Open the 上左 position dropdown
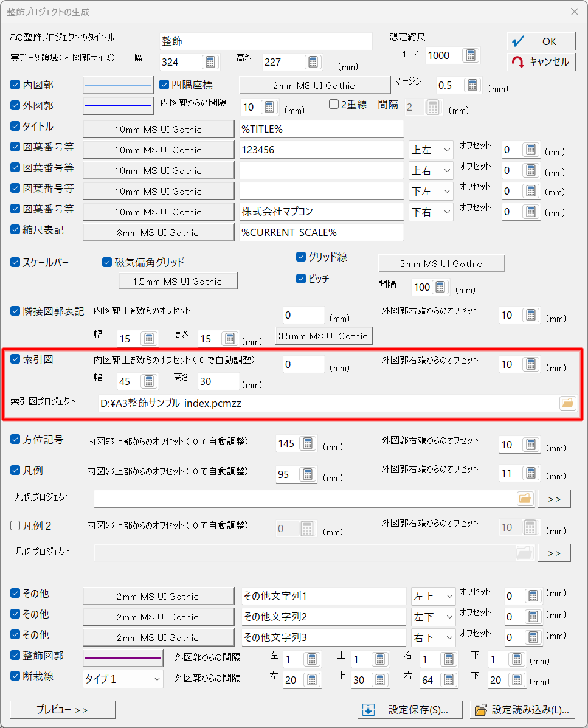588x728 pixels. 431,150
